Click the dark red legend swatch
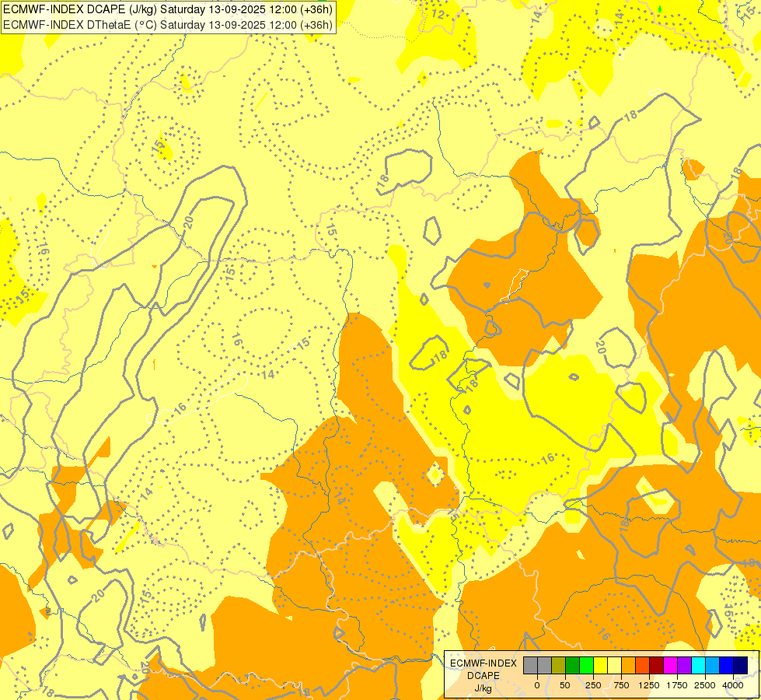This screenshot has height=700, width=761. (657, 665)
